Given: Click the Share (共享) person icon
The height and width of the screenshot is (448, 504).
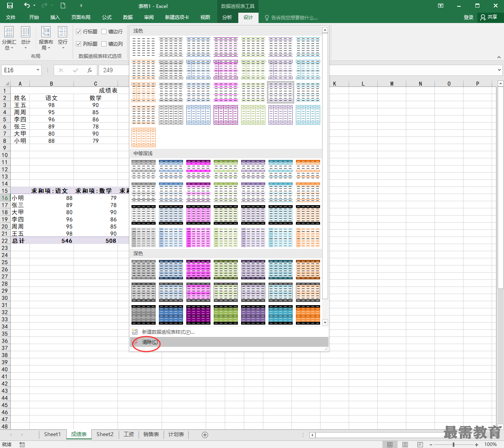Looking at the screenshot, I should (483, 17).
